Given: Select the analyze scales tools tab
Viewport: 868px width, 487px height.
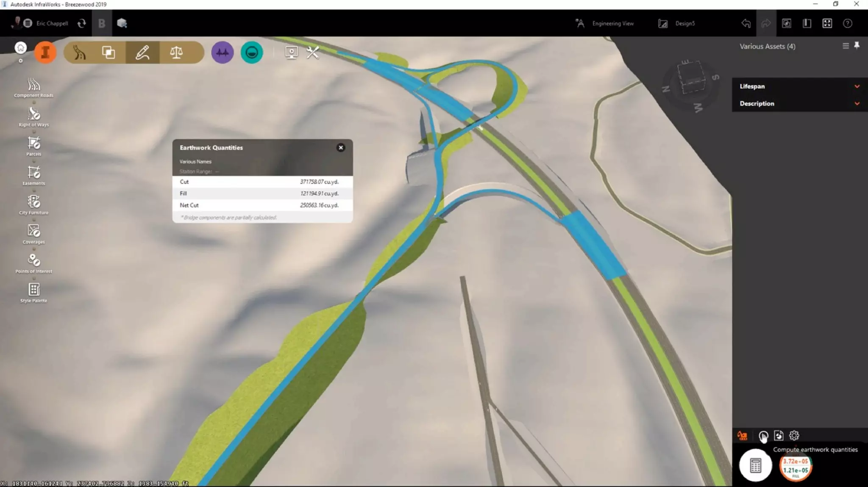Looking at the screenshot, I should click(x=176, y=53).
